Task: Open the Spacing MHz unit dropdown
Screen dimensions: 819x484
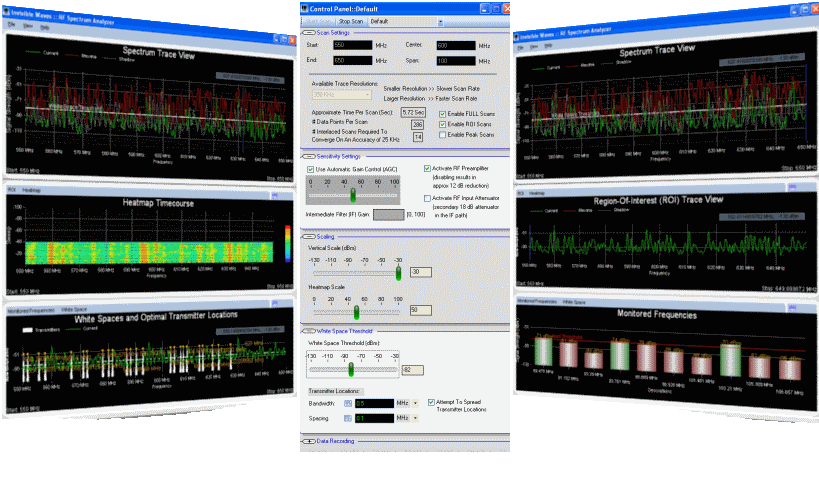Action: point(415,418)
